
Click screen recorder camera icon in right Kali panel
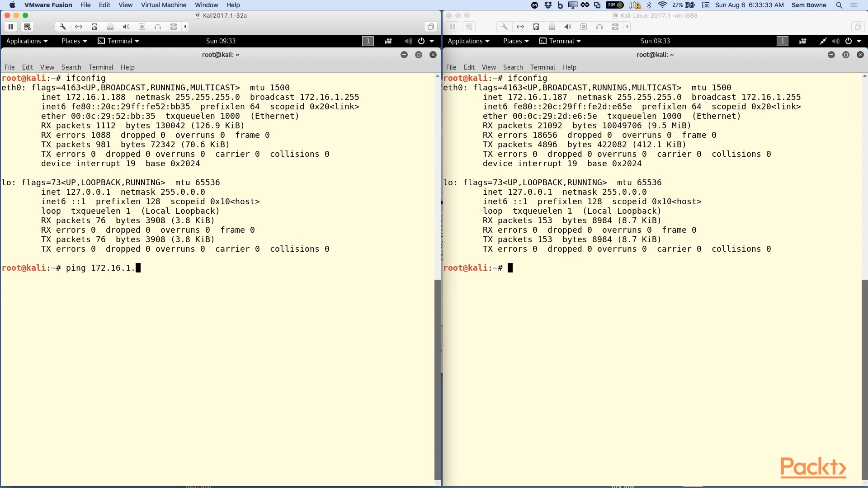pyautogui.click(x=803, y=41)
